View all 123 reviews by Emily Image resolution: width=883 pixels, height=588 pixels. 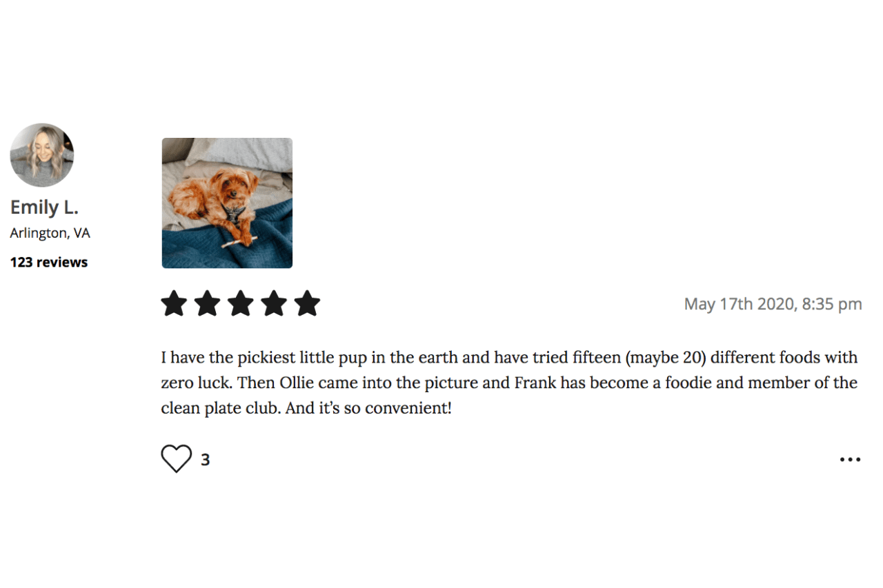(x=48, y=262)
